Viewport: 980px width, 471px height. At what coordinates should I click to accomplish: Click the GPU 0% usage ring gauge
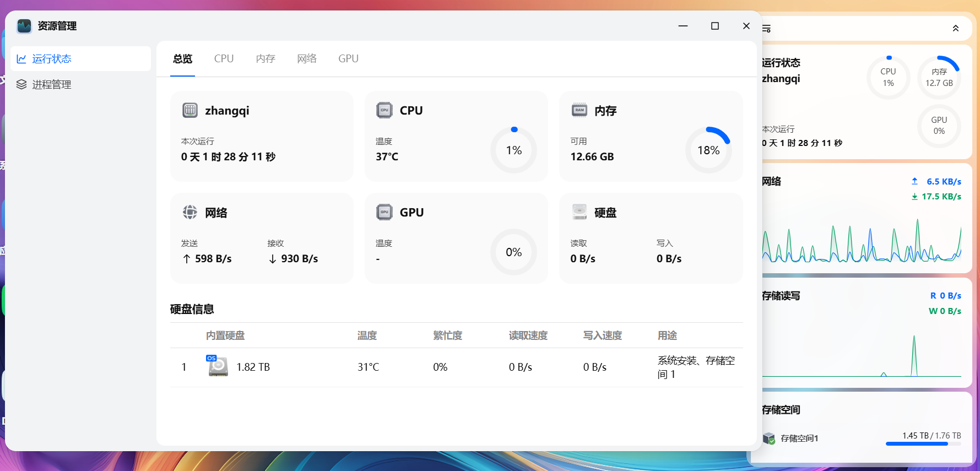514,252
